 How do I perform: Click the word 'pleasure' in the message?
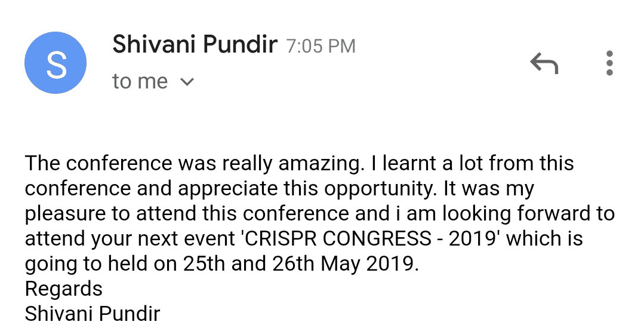(65, 215)
